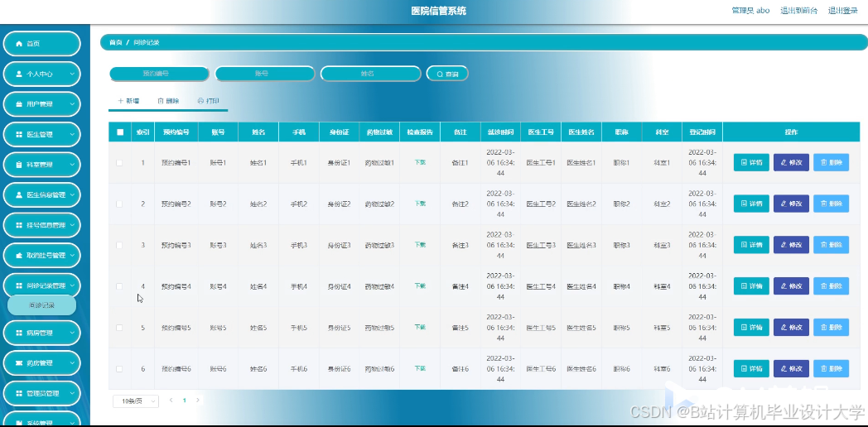Click the 药物过敏4 cell
The height and width of the screenshot is (427, 868).
(x=379, y=286)
